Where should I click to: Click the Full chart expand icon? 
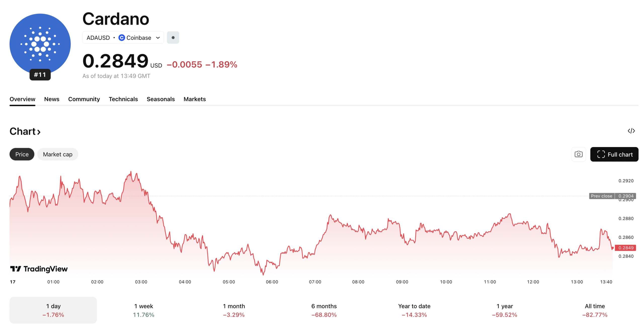click(601, 154)
